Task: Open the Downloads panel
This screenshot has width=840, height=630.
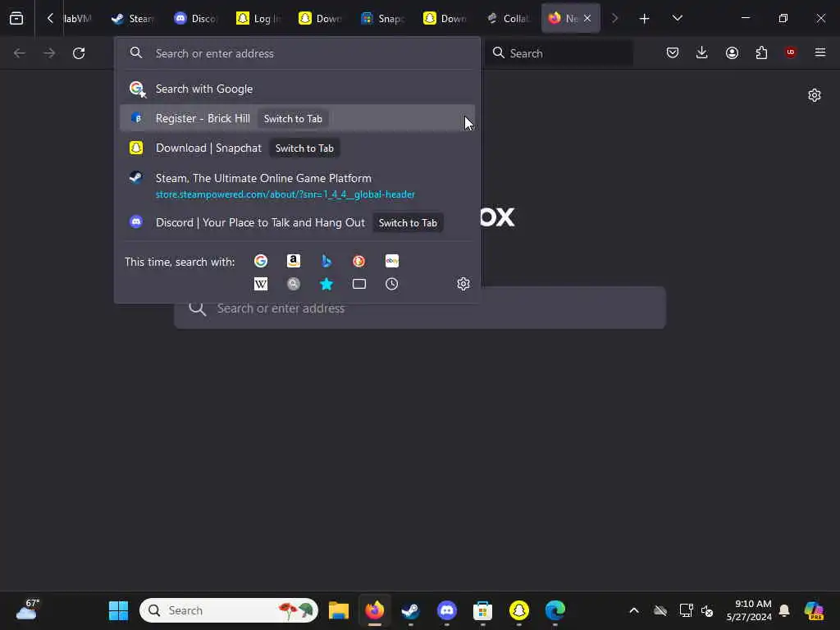Action: point(702,52)
